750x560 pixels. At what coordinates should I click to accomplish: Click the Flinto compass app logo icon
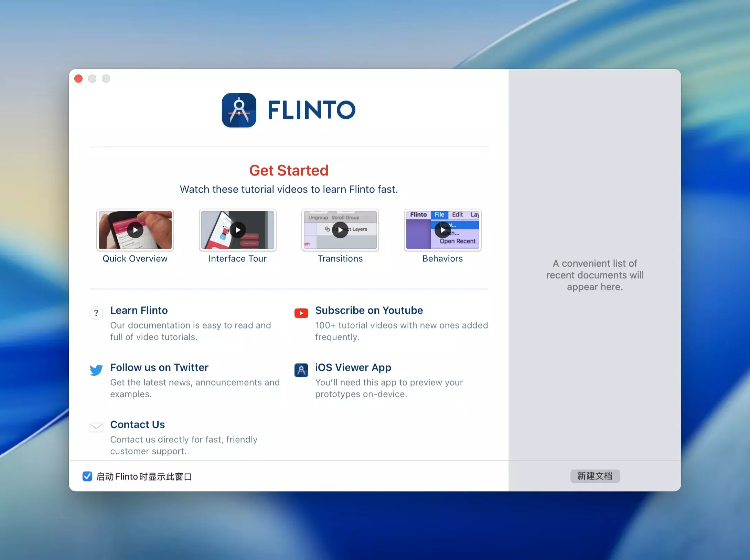[239, 110]
